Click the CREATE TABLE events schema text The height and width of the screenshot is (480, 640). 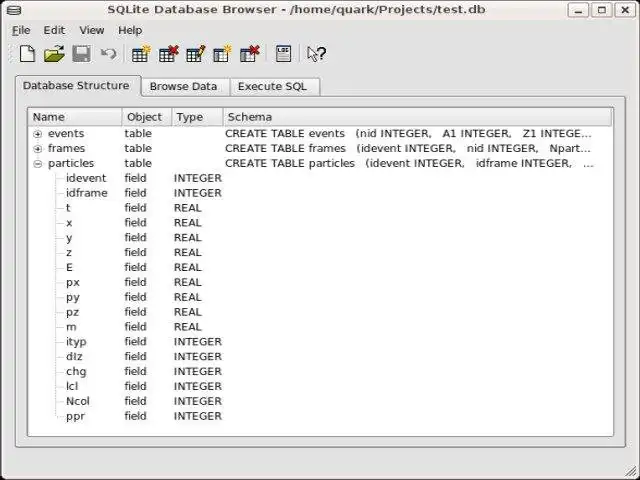tap(408, 133)
